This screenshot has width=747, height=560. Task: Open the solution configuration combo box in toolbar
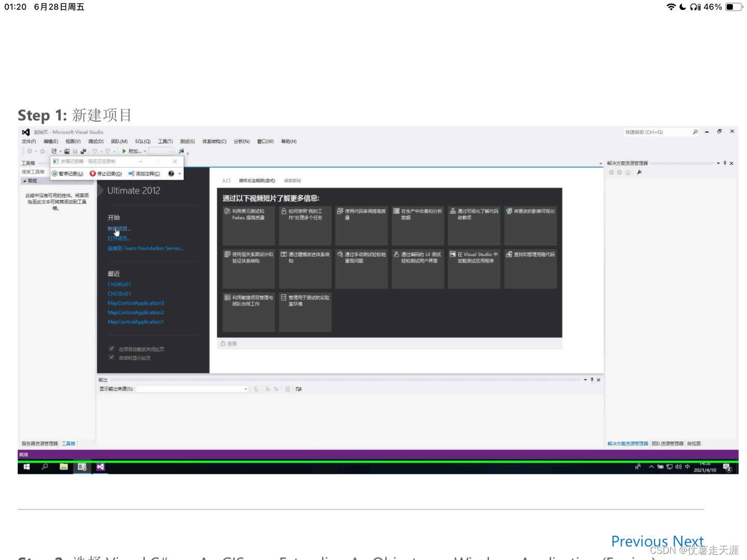click(161, 151)
